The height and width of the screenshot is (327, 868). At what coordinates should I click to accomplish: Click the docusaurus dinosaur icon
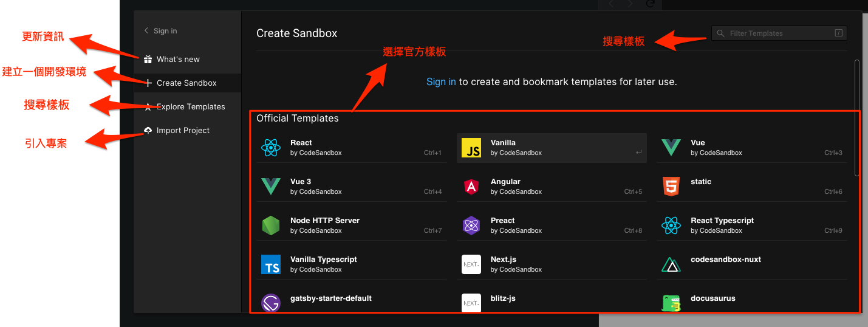[x=671, y=303]
